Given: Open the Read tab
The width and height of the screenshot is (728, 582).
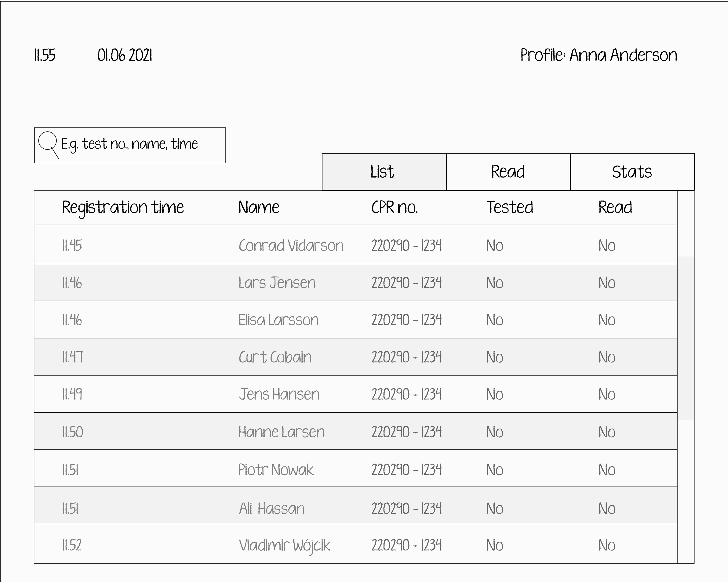Looking at the screenshot, I should pos(508,172).
